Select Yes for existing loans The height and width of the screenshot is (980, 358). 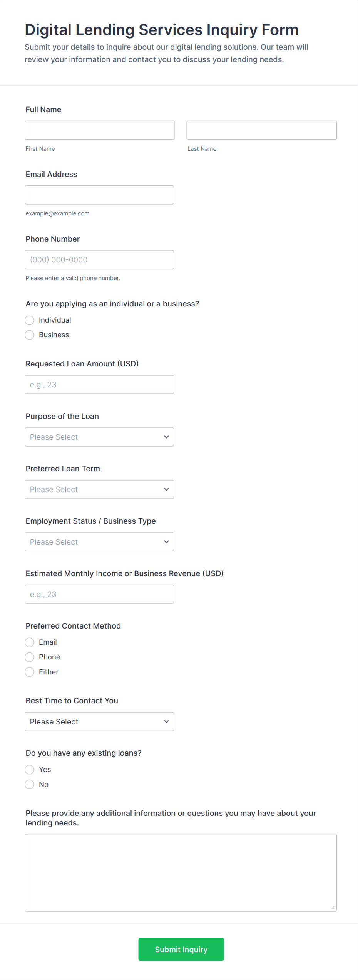[x=30, y=770]
